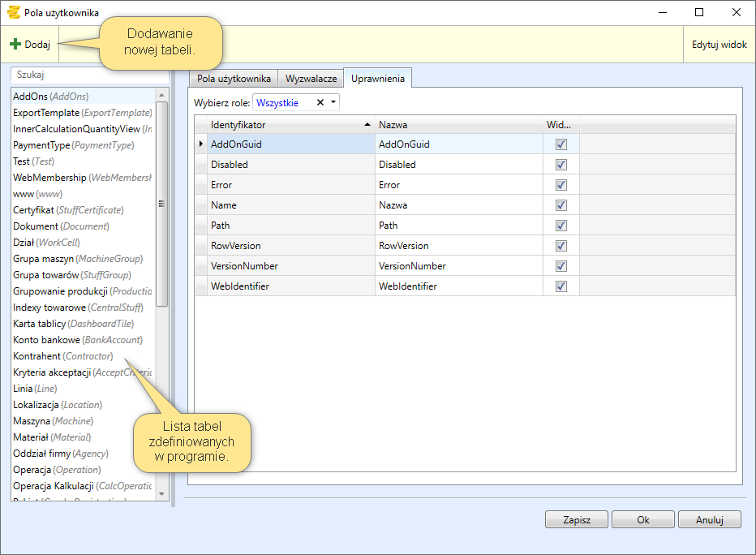Select Kontrahent table in the list

(x=63, y=356)
